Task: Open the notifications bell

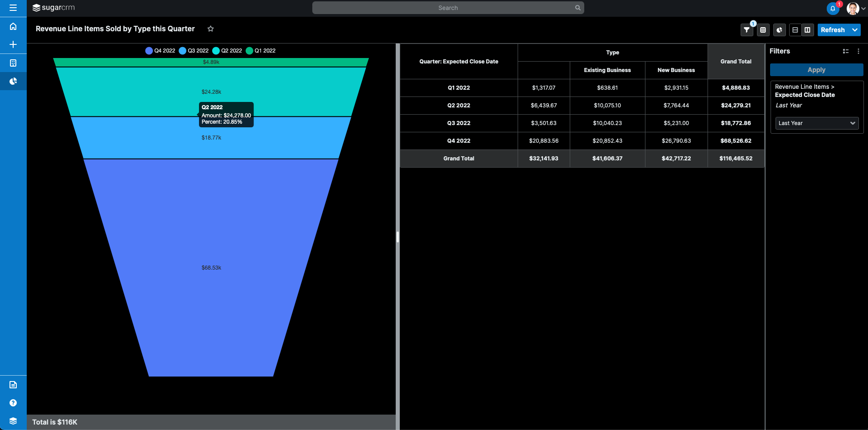Action: coord(832,8)
